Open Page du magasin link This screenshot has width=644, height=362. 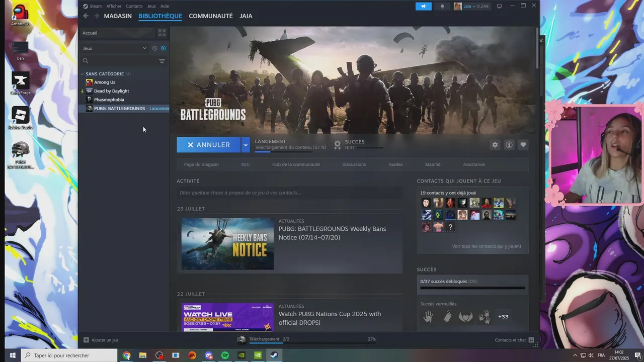[201, 164]
